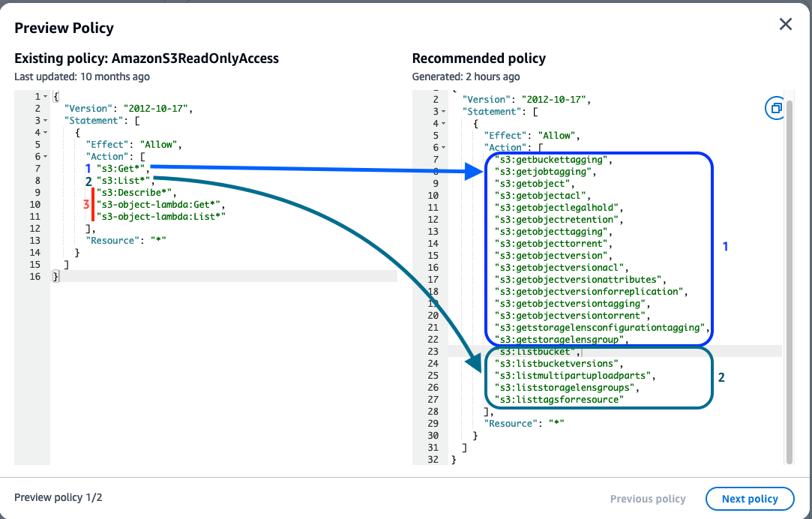Click the red marker 3 annotation
Viewport: 812px width, 519px height.
point(85,204)
